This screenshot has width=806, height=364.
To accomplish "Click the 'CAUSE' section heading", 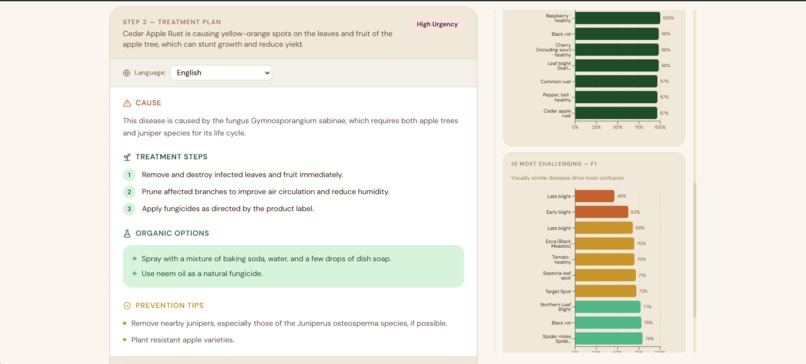I will point(149,103).
